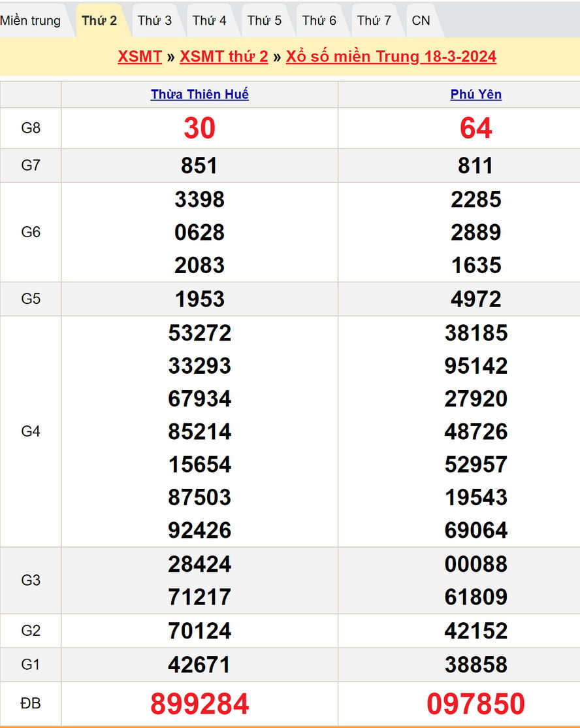Select the Thứ 2 tab
Image resolution: width=580 pixels, height=728 pixels.
coord(99,20)
